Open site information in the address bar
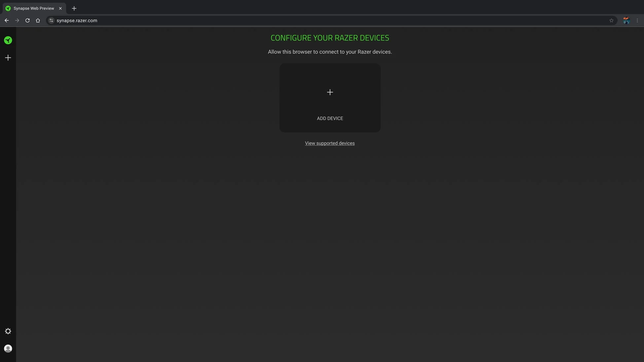 [51, 20]
